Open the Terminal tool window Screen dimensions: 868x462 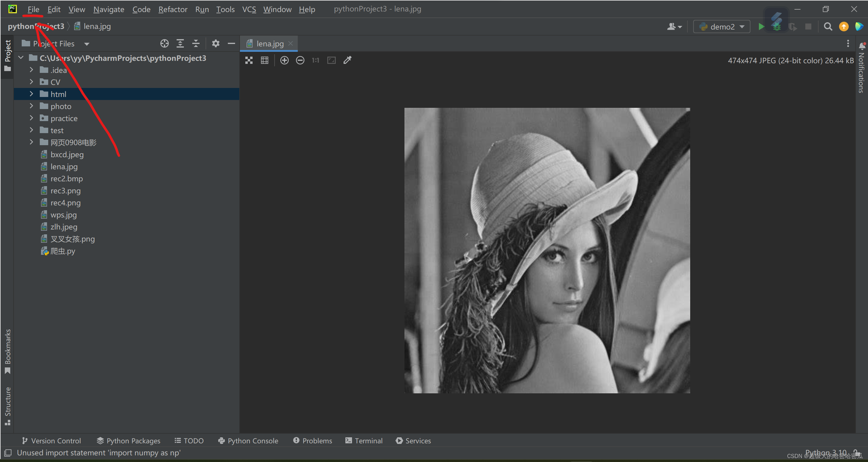coord(364,440)
